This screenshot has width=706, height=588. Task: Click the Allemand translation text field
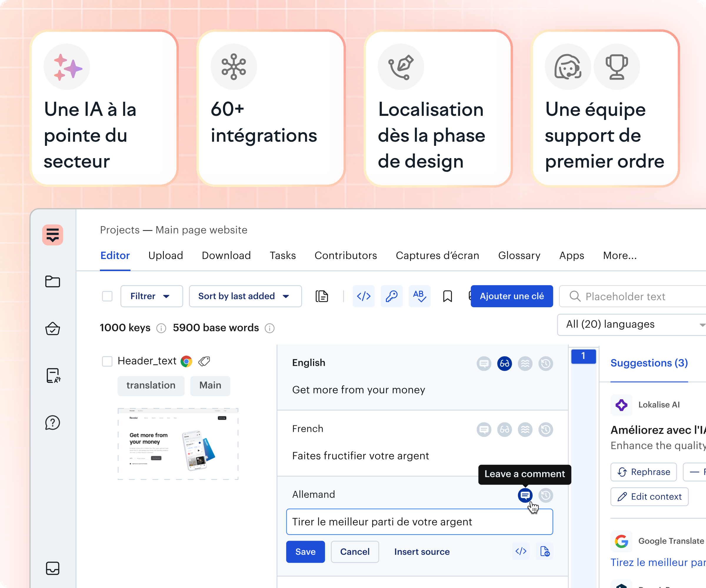click(x=419, y=522)
